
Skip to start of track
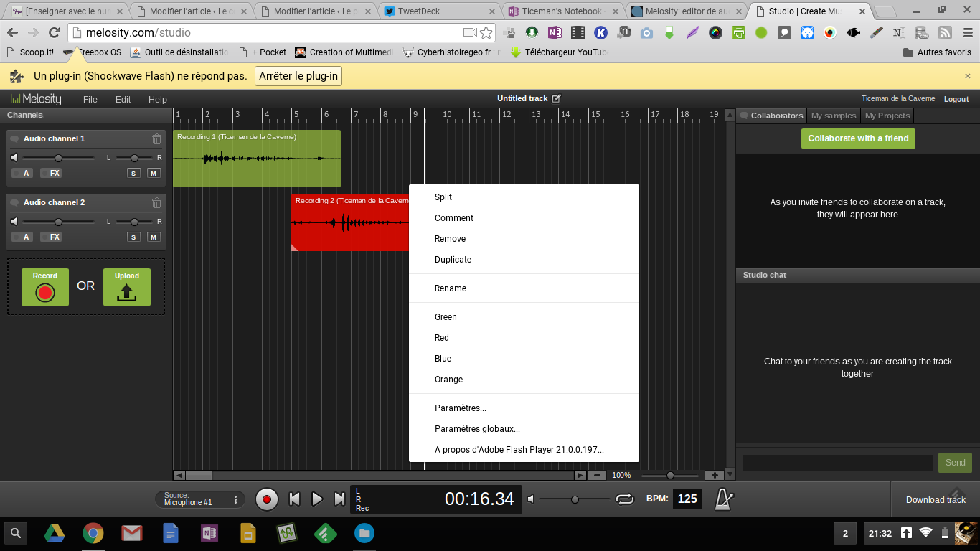pyautogui.click(x=294, y=499)
